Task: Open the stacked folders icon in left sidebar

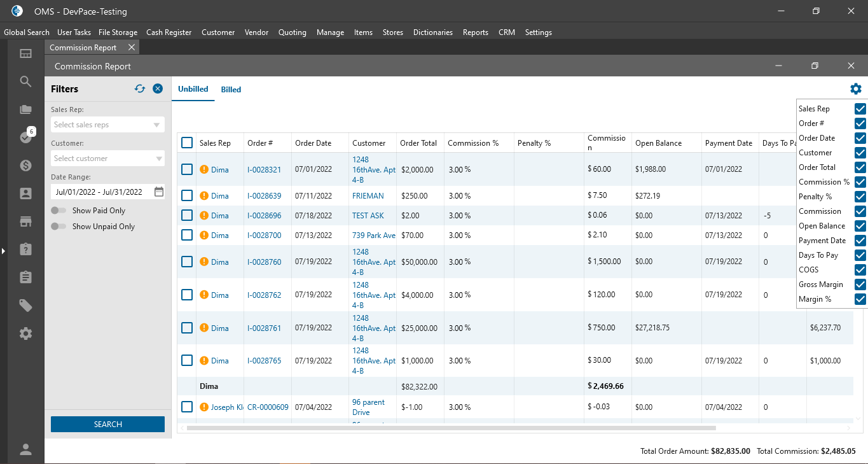Action: tap(25, 109)
